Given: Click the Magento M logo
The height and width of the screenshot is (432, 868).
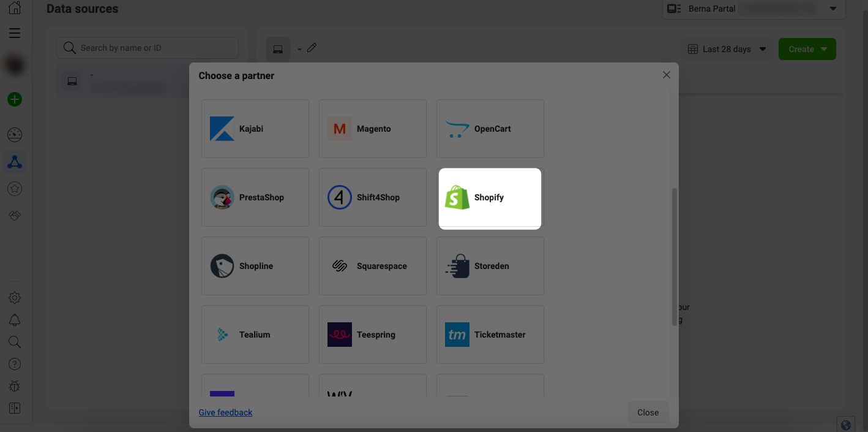Looking at the screenshot, I should point(339,129).
